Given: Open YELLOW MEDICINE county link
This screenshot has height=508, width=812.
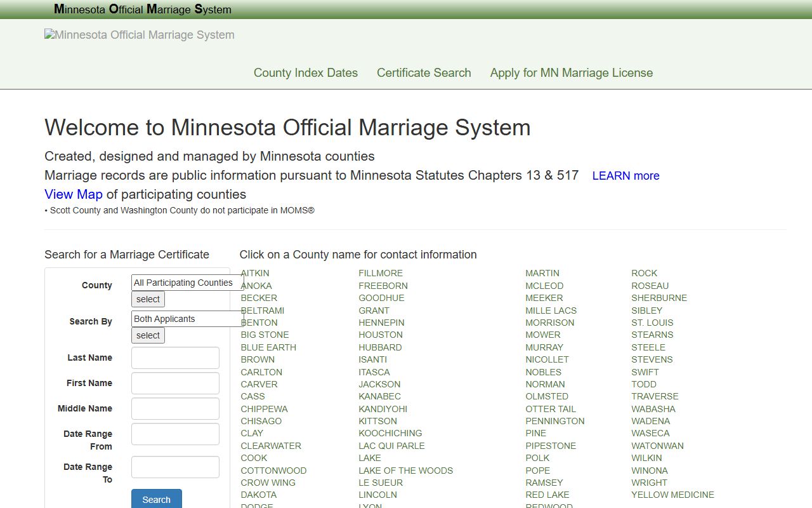Looking at the screenshot, I should click(672, 495).
